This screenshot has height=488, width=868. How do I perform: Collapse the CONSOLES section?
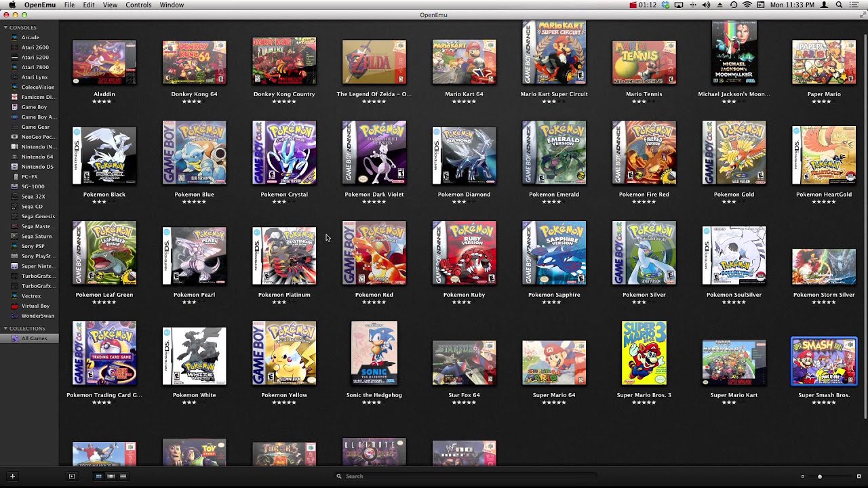coord(5,28)
